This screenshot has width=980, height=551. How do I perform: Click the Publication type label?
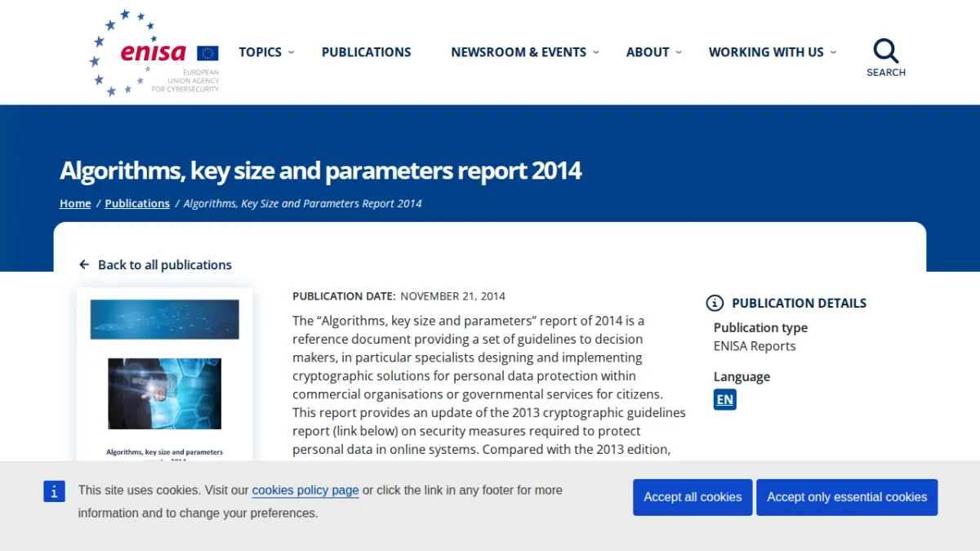(760, 328)
